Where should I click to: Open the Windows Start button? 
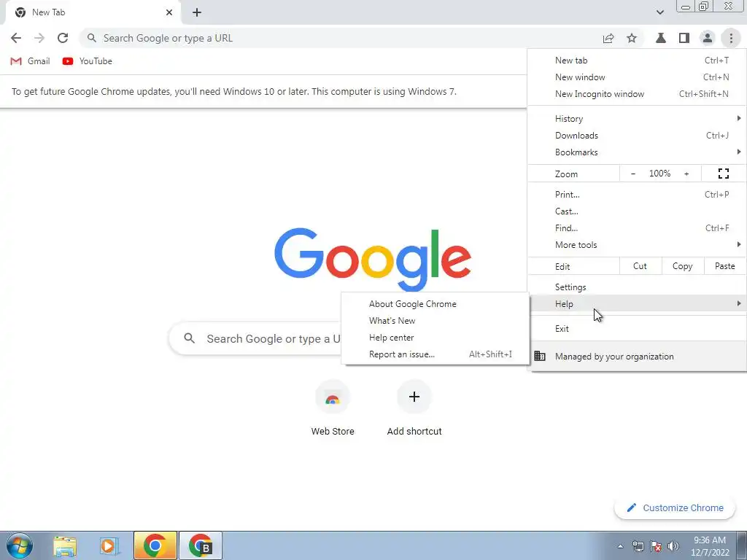click(20, 545)
